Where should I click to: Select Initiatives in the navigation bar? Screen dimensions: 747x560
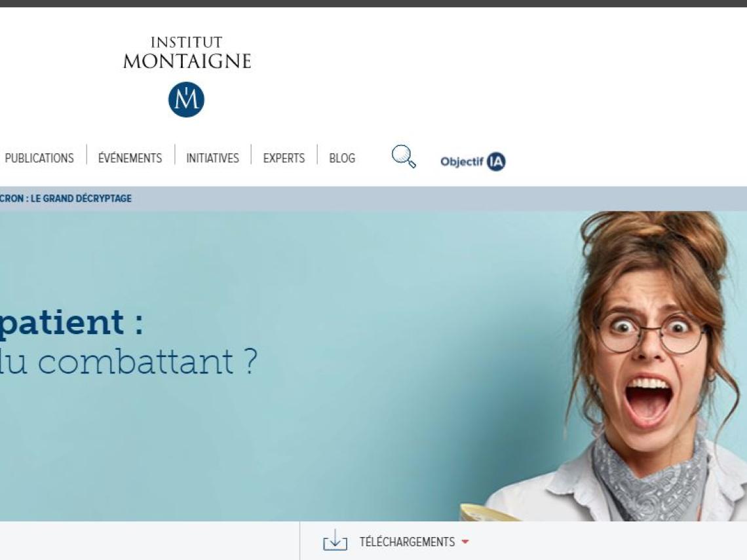212,158
